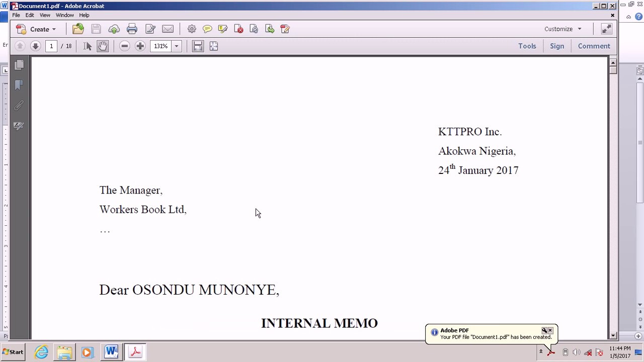Screen dimensions: 644x362
Task: Click the battery power tray icon
Action: click(x=566, y=352)
